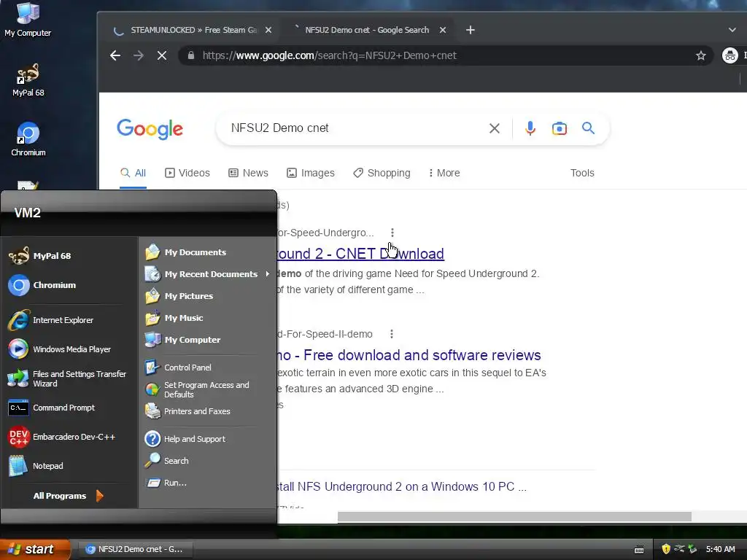The image size is (747, 560).
Task: Close the NFSU2 Demo cnet tab
Action: click(443, 30)
